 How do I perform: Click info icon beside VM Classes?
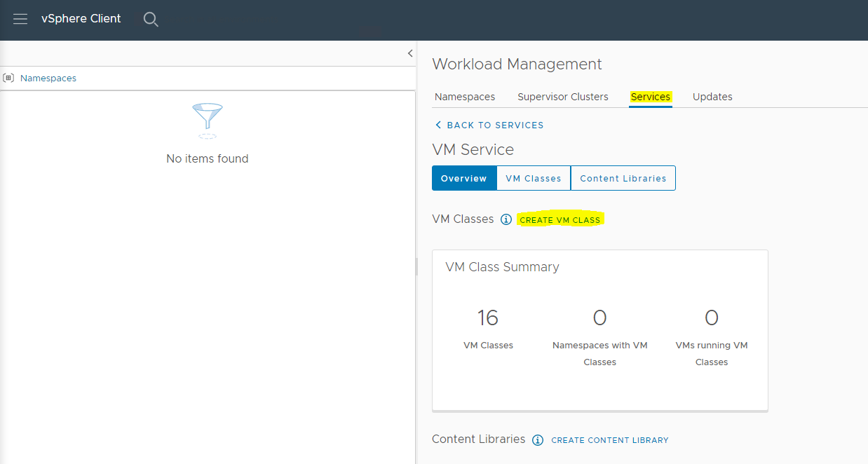[506, 219]
